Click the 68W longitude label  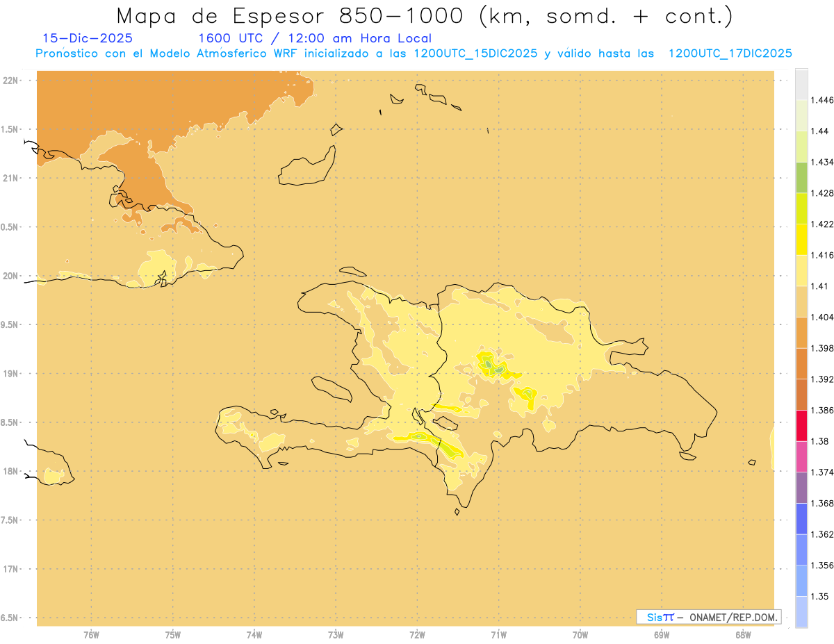click(x=743, y=634)
